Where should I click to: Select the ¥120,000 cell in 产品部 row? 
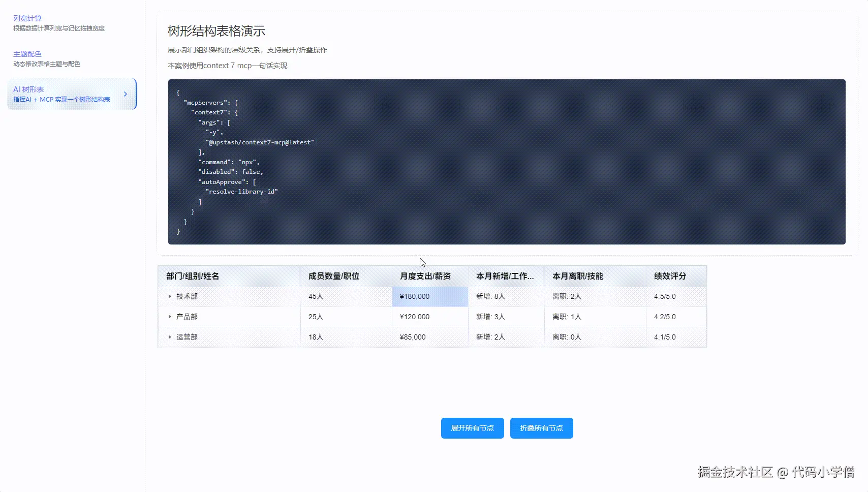[430, 317]
